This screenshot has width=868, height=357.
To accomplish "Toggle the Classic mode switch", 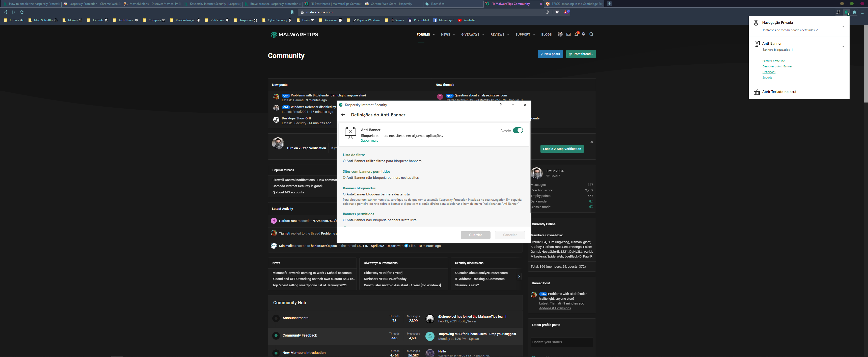I will click(x=591, y=207).
